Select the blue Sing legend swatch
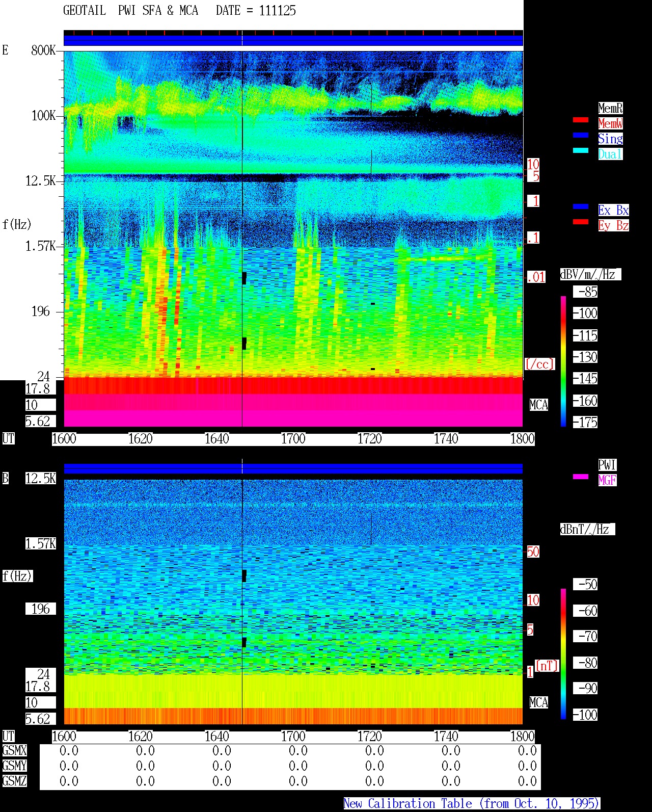Viewport: 652px width, 812px height. (x=581, y=135)
